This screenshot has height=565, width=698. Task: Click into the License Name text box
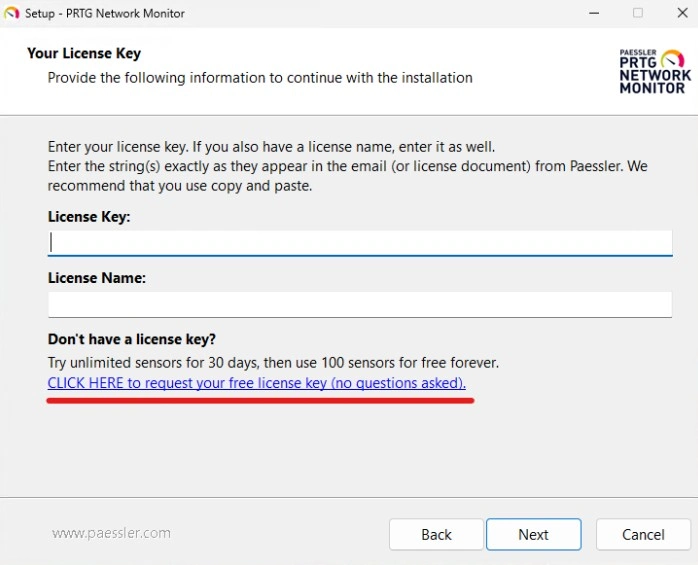pyautogui.click(x=360, y=304)
